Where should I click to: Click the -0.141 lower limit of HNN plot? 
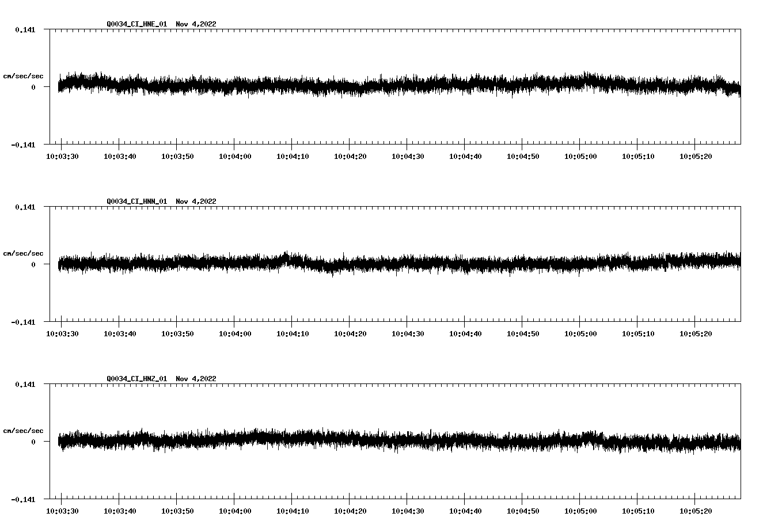point(23,322)
